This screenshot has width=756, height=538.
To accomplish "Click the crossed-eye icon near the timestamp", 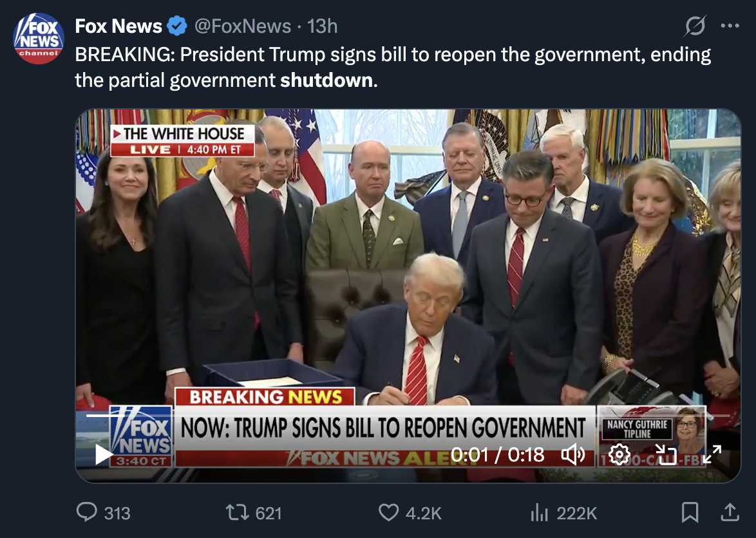I will (695, 25).
